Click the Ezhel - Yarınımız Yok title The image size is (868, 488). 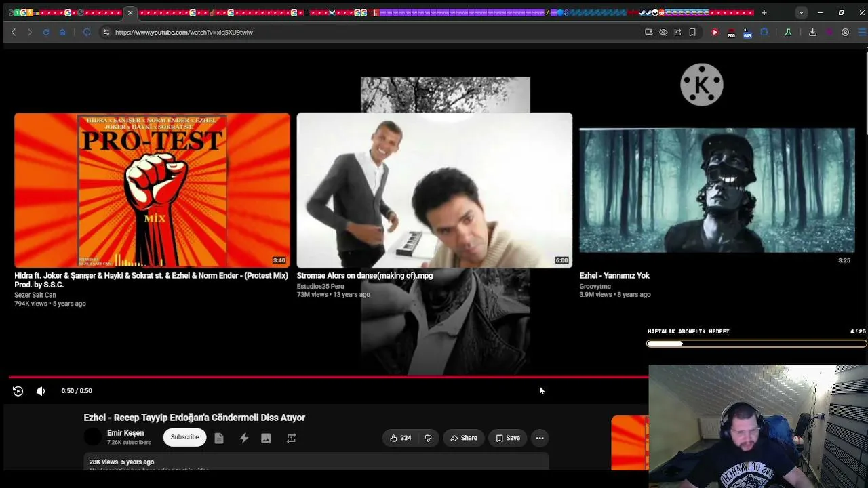click(614, 276)
